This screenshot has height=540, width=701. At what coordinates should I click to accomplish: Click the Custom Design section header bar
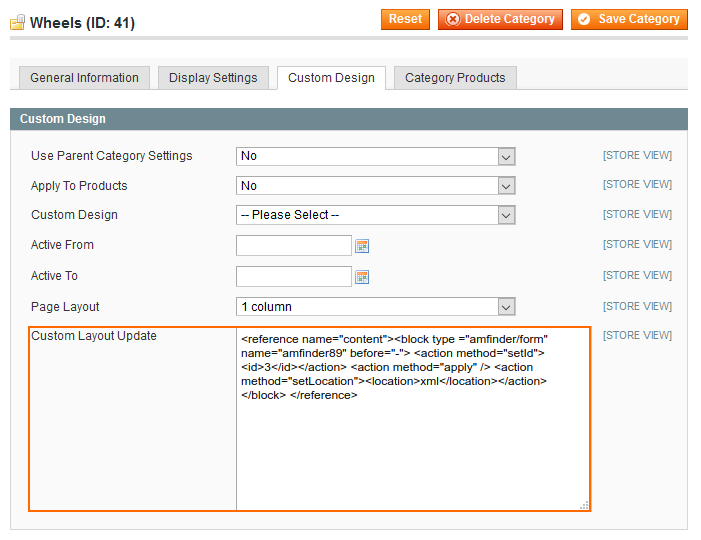[x=348, y=119]
